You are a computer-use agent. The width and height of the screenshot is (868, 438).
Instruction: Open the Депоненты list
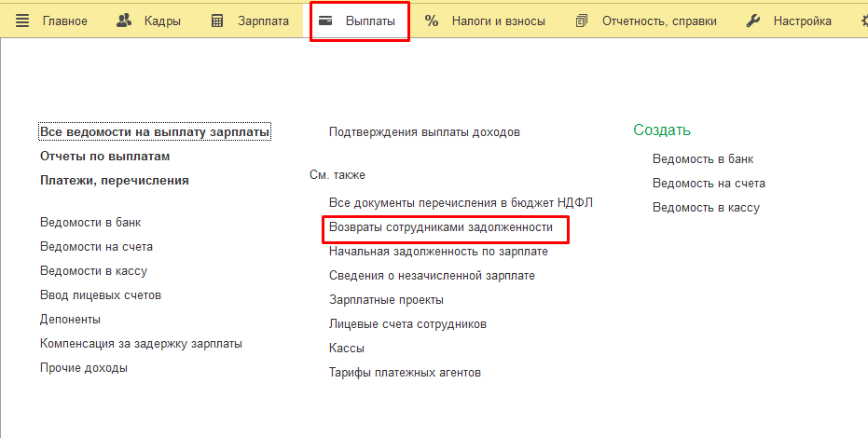[x=70, y=320]
